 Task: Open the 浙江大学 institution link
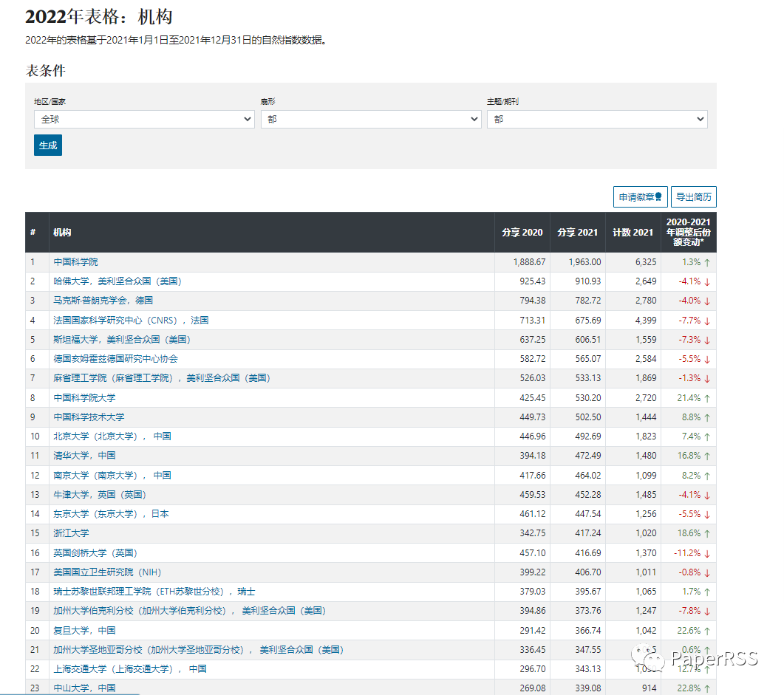click(x=71, y=533)
